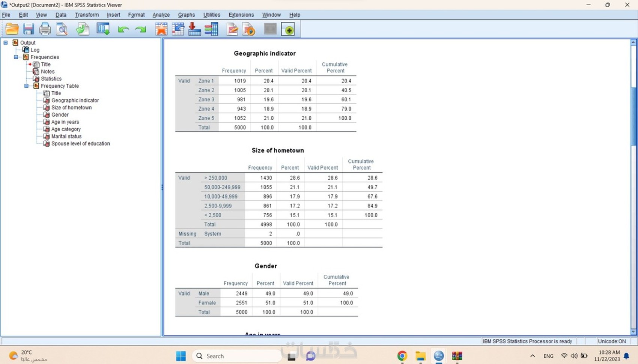Viewport: 638px width, 364px height.
Task: Click the Gender table title
Action: [266, 266]
